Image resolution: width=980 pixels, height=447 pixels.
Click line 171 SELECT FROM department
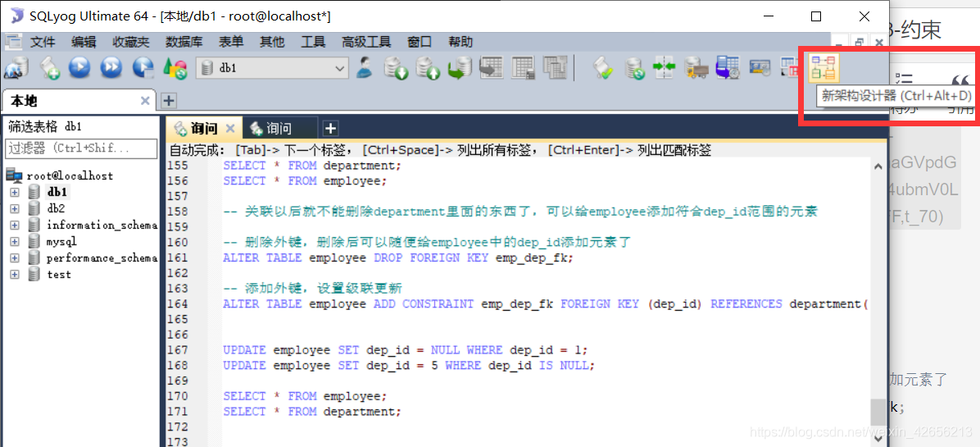point(313,412)
